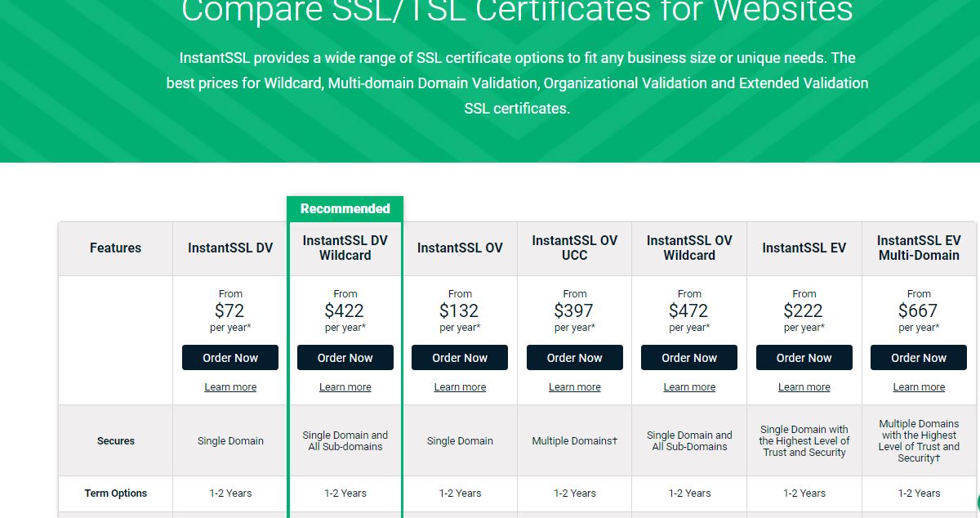Click Order Now under InstantSSL OV $132
980x518 pixels.
coord(460,358)
